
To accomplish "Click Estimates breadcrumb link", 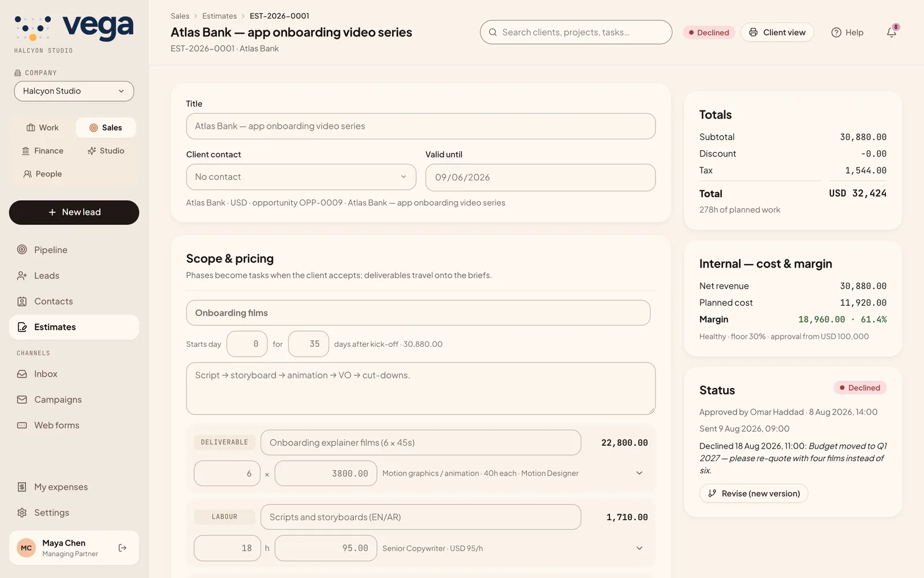I will point(219,16).
